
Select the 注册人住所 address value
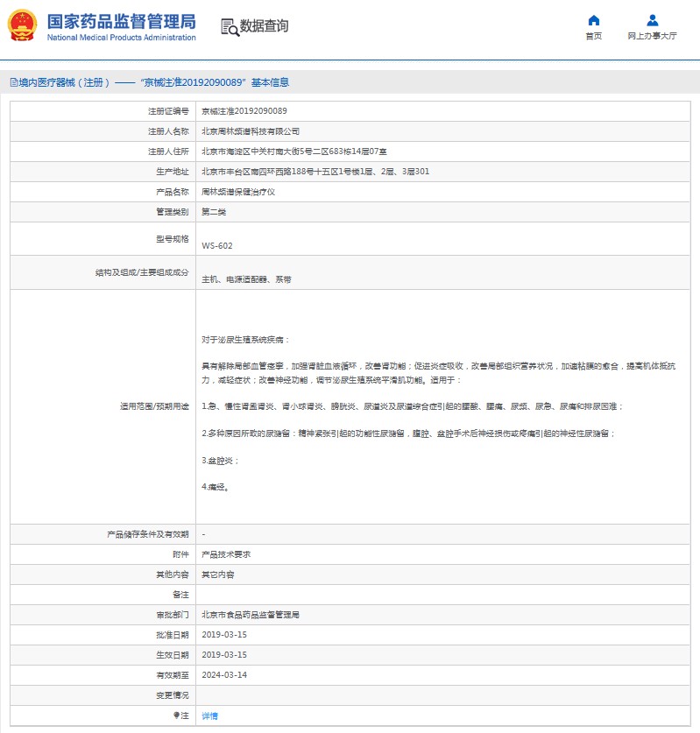pyautogui.click(x=294, y=152)
